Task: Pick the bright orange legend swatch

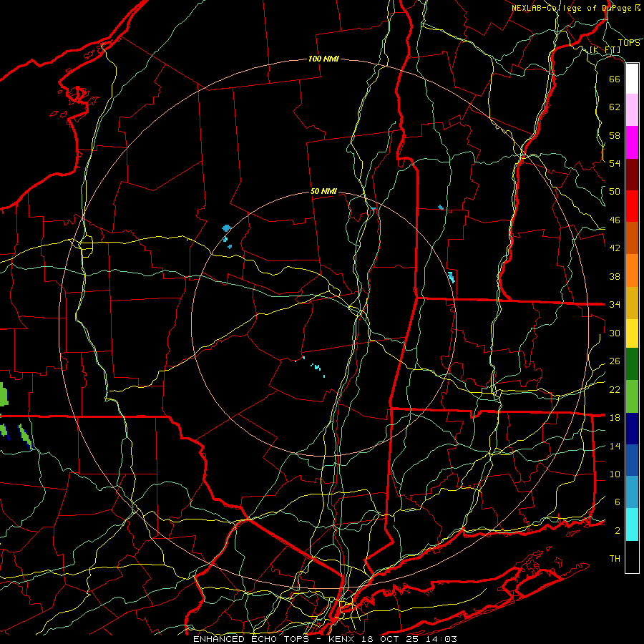Action: coord(632,270)
